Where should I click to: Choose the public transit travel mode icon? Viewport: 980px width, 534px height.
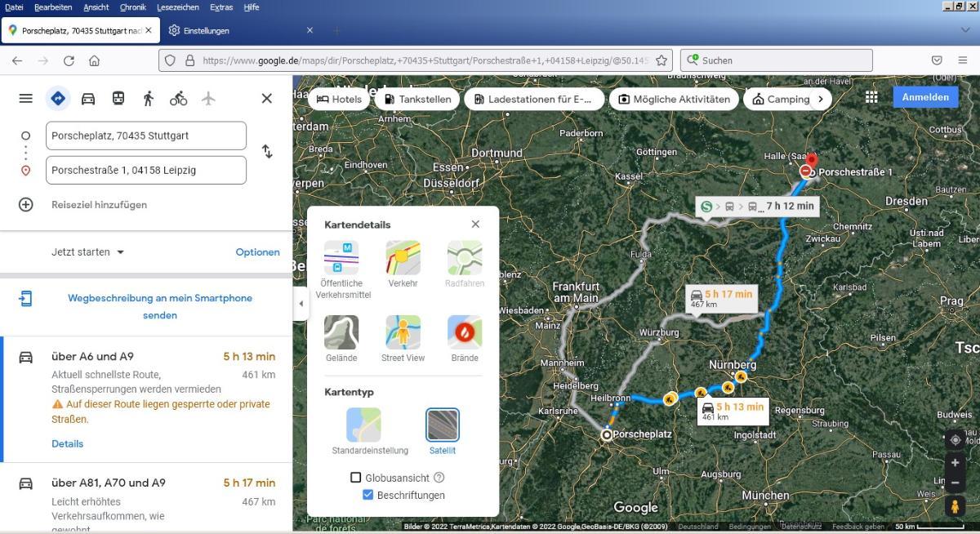click(118, 99)
